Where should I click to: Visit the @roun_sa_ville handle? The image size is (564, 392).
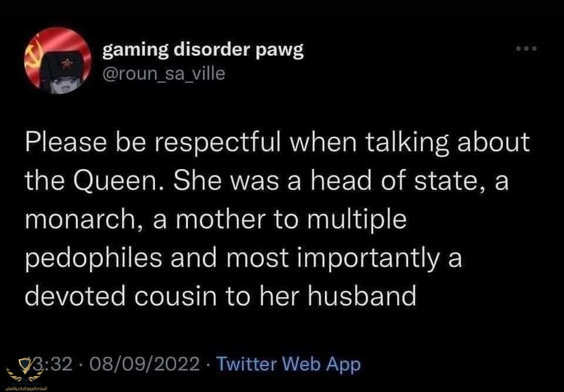pos(164,74)
